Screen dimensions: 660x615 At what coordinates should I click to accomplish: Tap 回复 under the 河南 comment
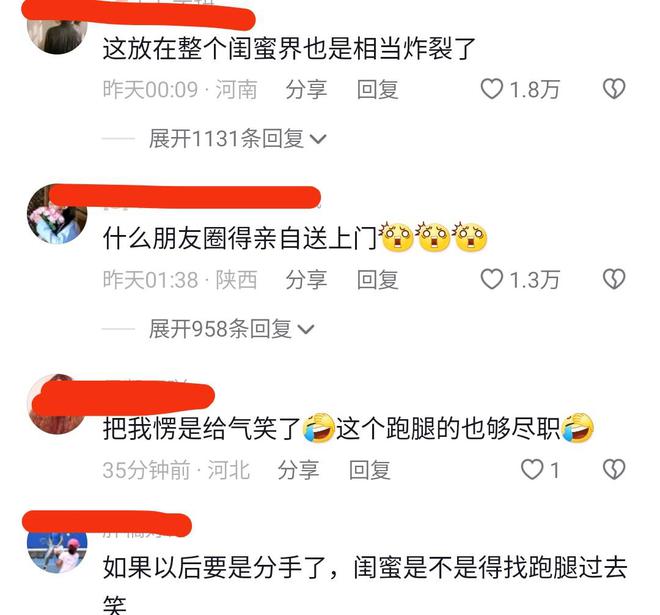(378, 90)
